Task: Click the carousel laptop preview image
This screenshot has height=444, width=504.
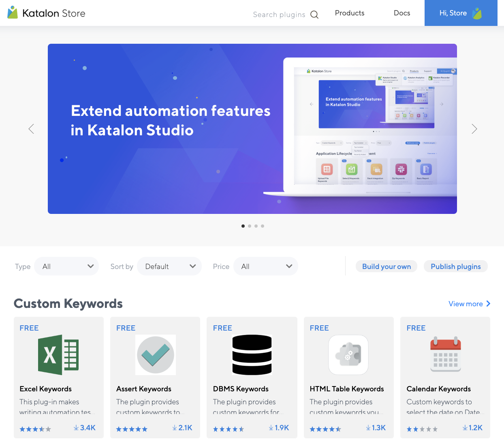Action: point(361,128)
